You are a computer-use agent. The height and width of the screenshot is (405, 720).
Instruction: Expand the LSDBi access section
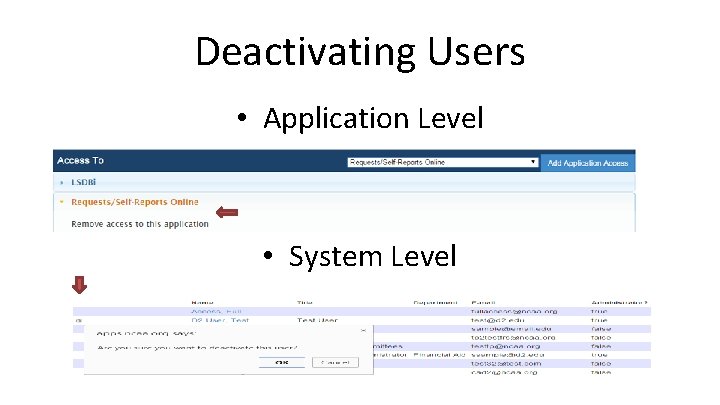pos(83,182)
